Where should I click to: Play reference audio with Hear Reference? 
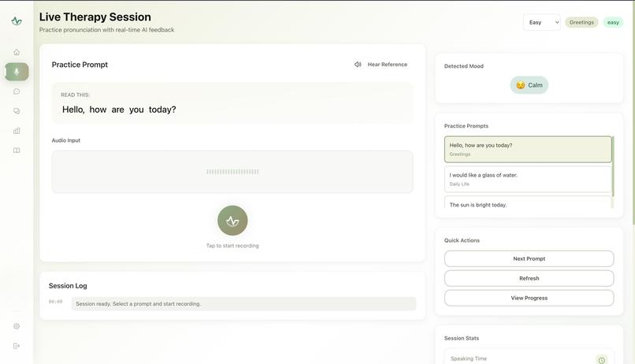381,65
